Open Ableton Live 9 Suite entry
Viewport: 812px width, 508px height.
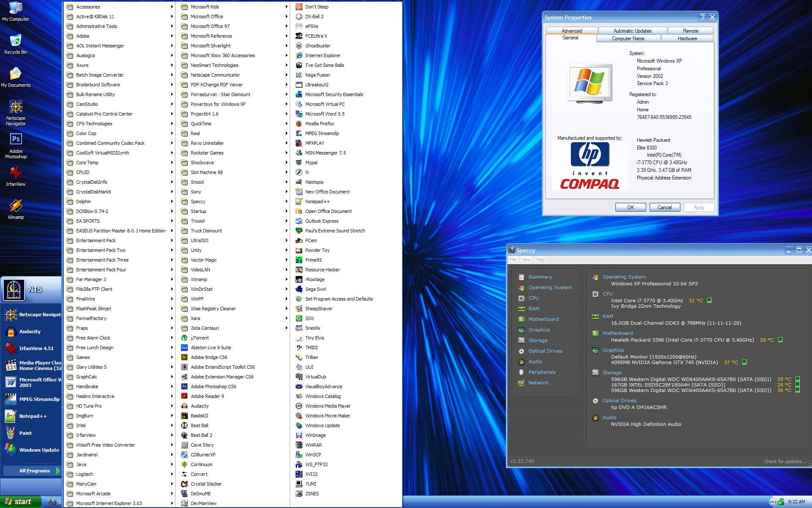pos(211,348)
